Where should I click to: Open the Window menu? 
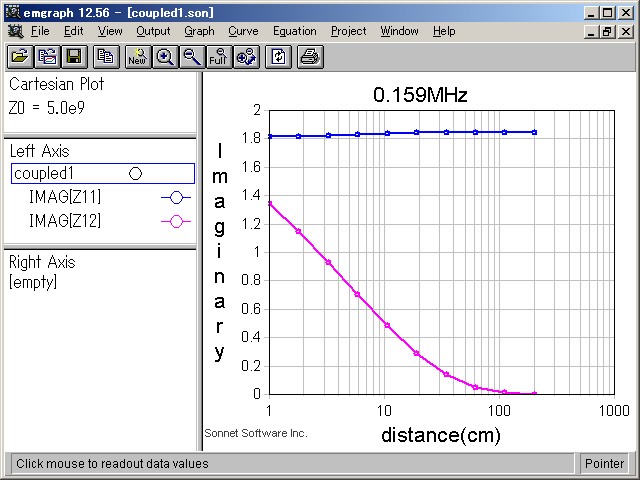[x=399, y=31]
